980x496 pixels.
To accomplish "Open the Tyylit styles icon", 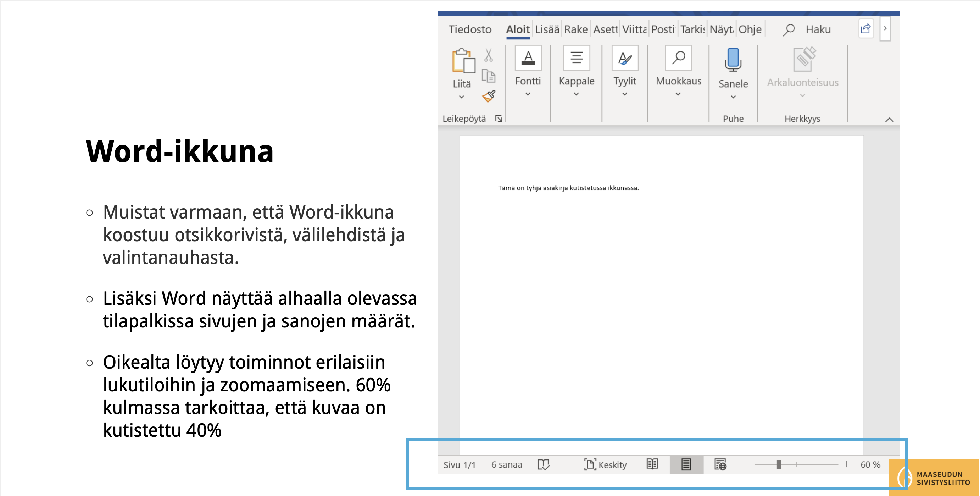I will 625,58.
